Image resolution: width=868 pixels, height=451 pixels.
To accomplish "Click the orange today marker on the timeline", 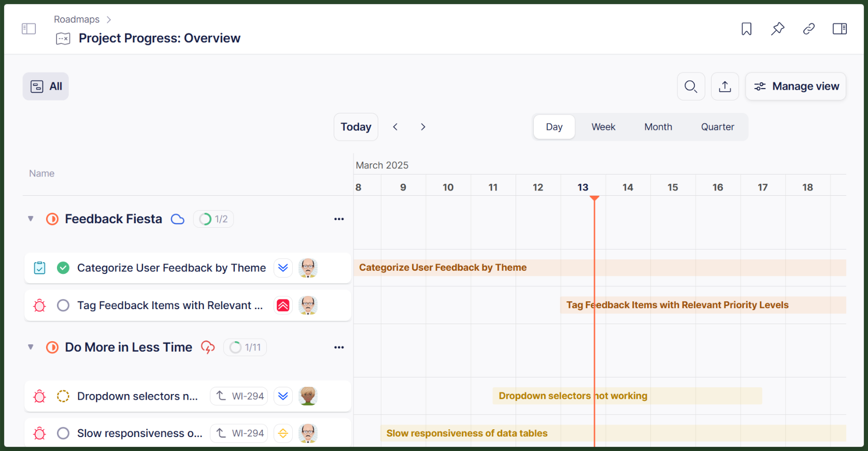I will [x=594, y=198].
